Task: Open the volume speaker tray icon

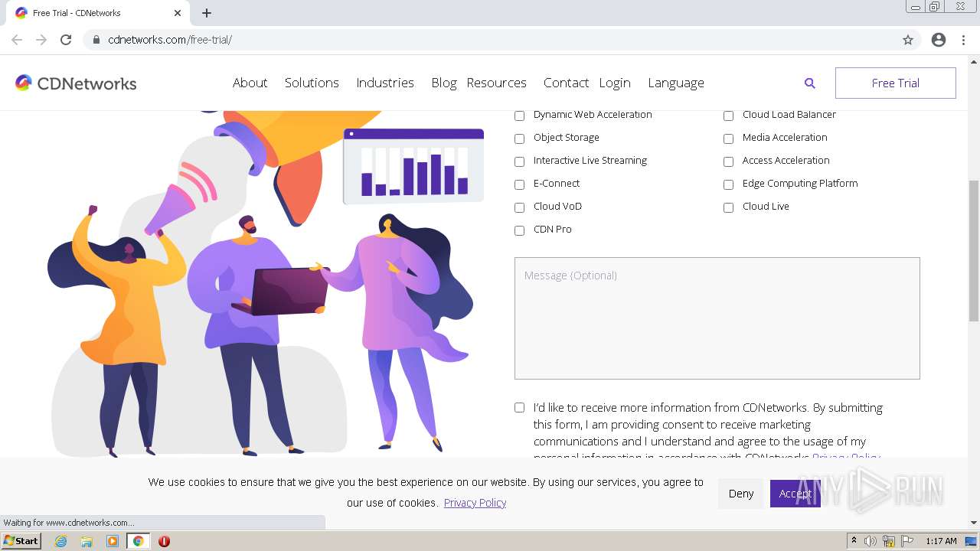Action: click(871, 541)
